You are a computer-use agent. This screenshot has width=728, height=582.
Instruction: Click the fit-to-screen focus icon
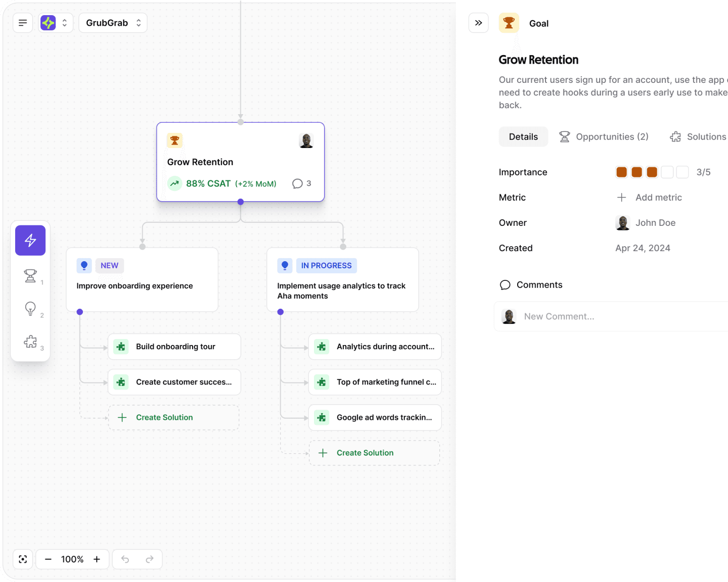click(23, 559)
